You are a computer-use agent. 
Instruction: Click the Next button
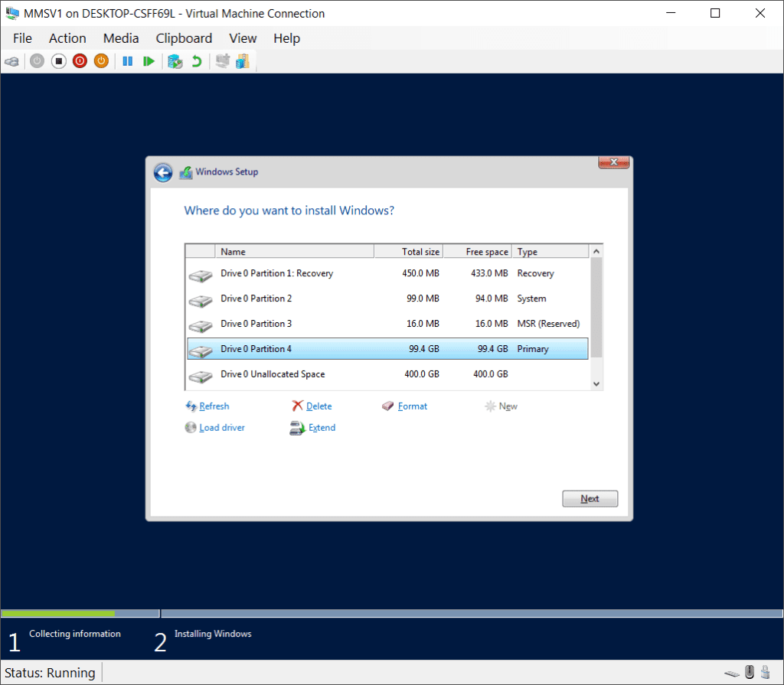(x=590, y=498)
